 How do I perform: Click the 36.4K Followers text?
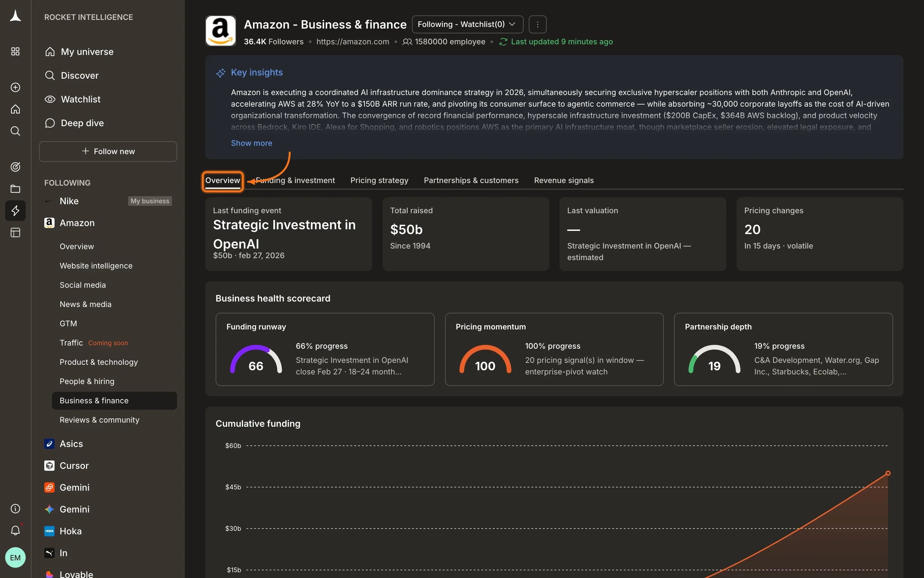click(274, 42)
